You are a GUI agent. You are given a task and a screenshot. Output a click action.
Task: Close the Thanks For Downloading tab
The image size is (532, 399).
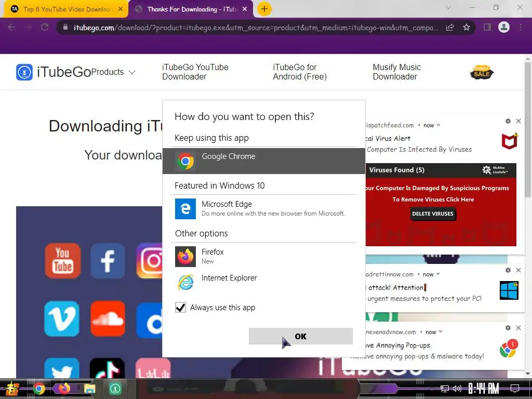(245, 9)
